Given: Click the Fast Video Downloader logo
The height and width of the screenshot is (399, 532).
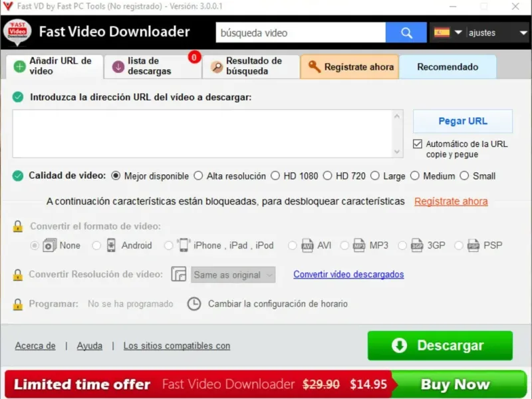Looking at the screenshot, I should pos(17,33).
